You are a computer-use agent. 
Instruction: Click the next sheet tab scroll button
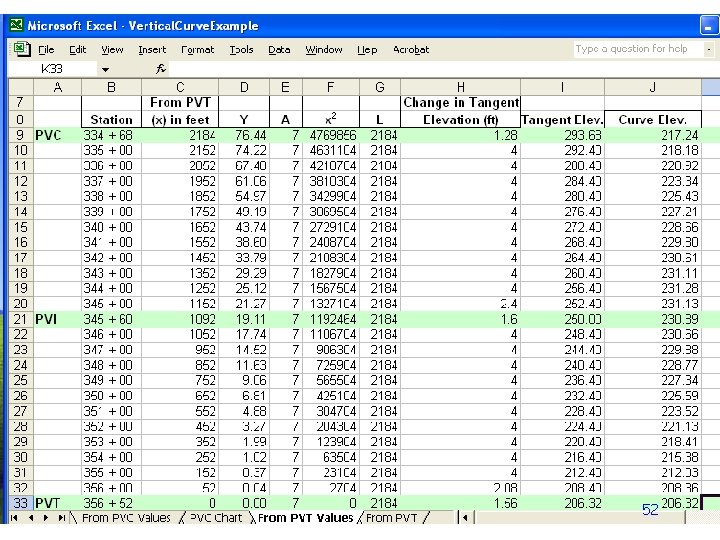(46, 518)
